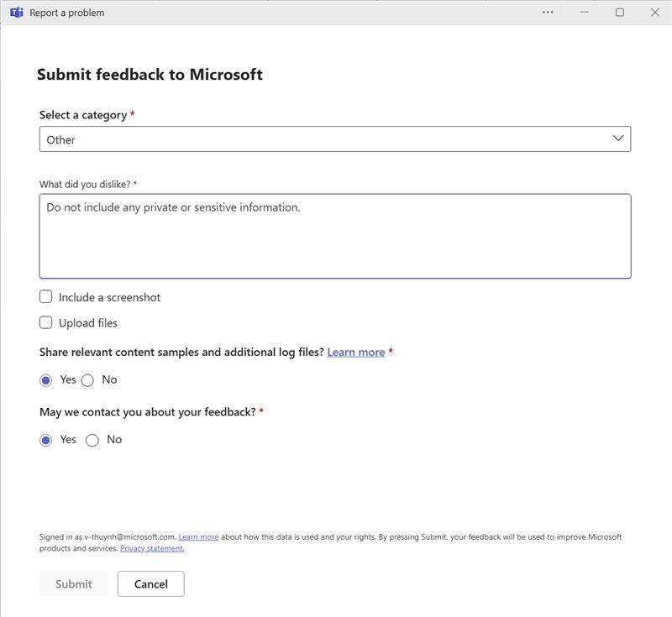The image size is (672, 617).
Task: Select Yes for sharing content samples
Action: pos(45,380)
